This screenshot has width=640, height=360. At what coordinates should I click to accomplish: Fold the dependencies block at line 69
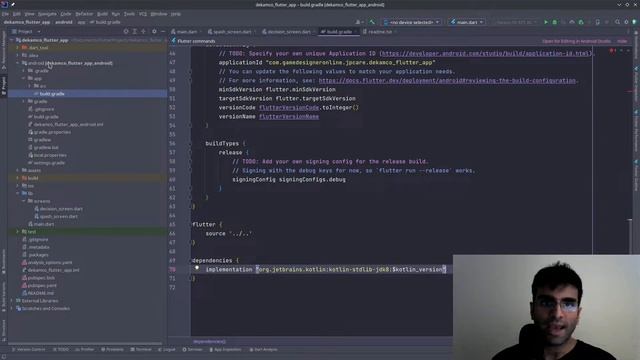[190, 260]
